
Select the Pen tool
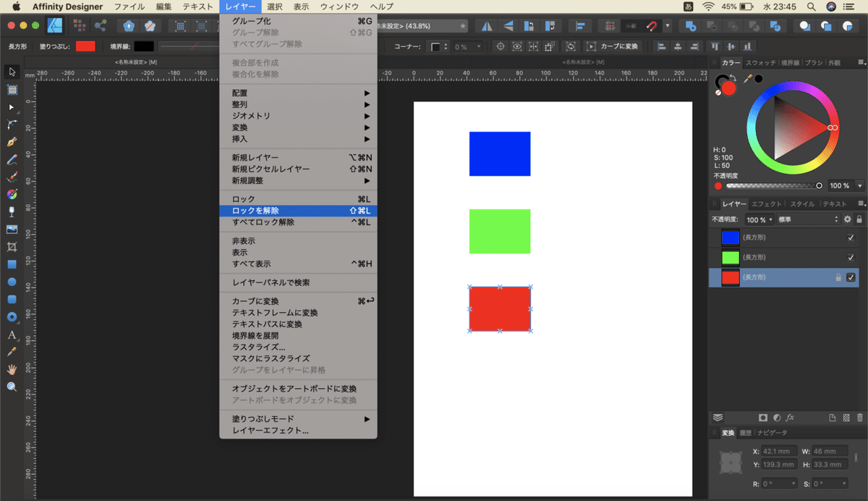point(12,142)
